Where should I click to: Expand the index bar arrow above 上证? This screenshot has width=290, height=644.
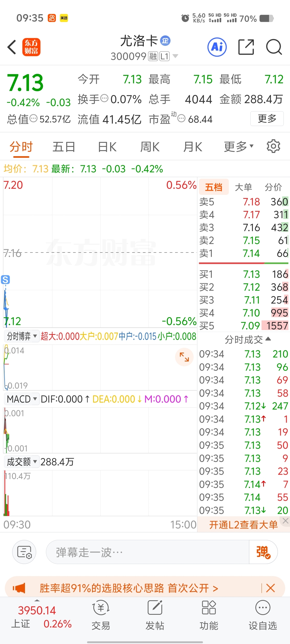click(37, 600)
